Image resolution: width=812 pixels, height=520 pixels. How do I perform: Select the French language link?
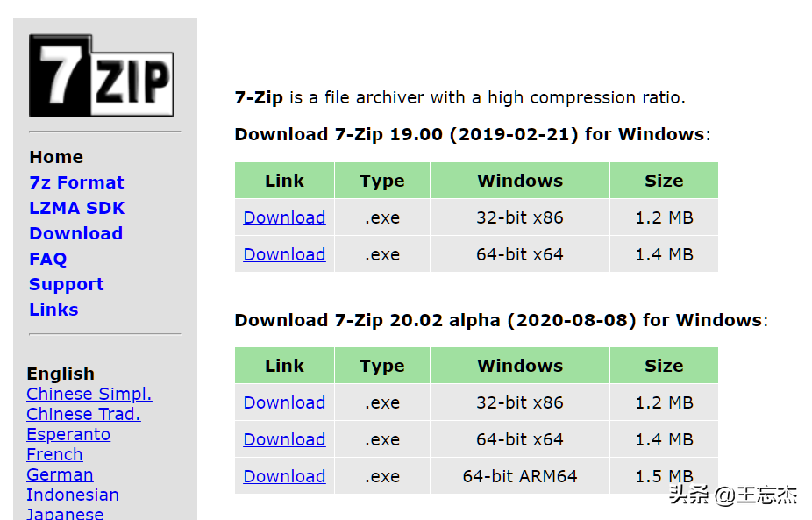tap(54, 455)
